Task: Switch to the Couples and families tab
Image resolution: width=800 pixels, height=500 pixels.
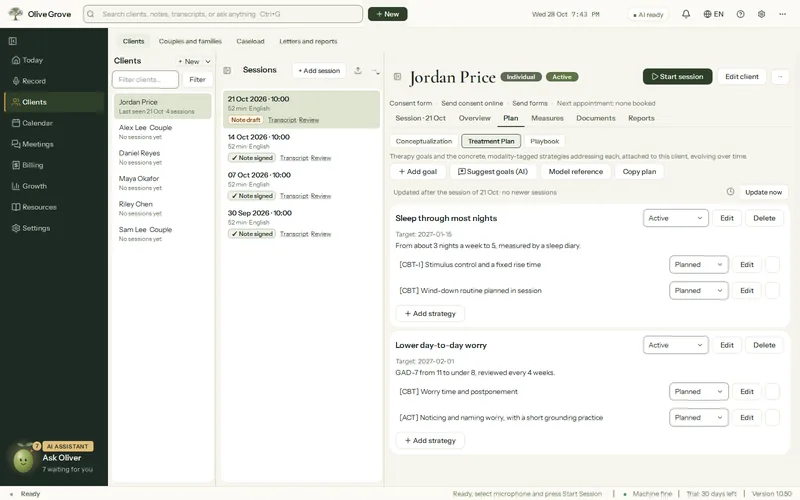Action: coord(190,41)
